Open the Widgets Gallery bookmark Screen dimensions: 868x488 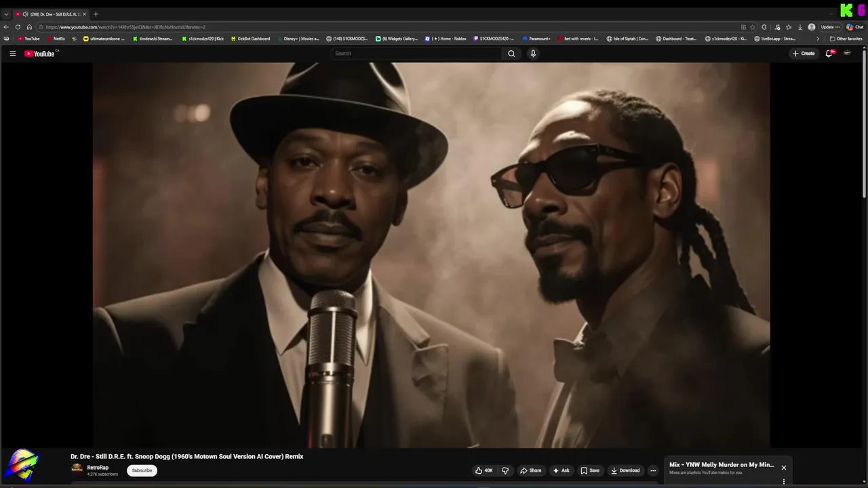click(397, 39)
